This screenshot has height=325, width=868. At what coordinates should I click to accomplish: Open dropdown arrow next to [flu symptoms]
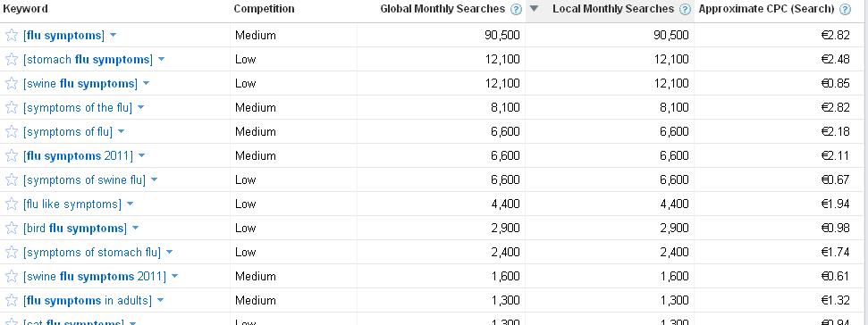coord(113,36)
